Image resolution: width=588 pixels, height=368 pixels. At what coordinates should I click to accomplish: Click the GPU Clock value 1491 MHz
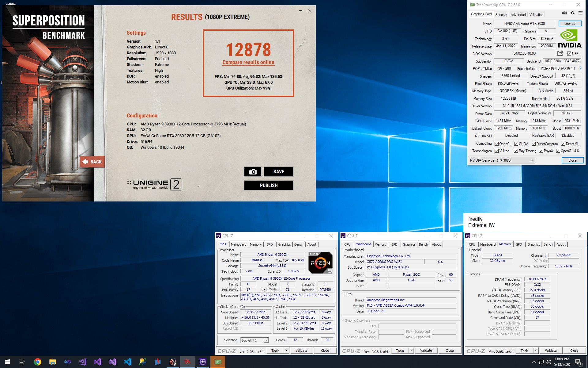[x=503, y=121]
